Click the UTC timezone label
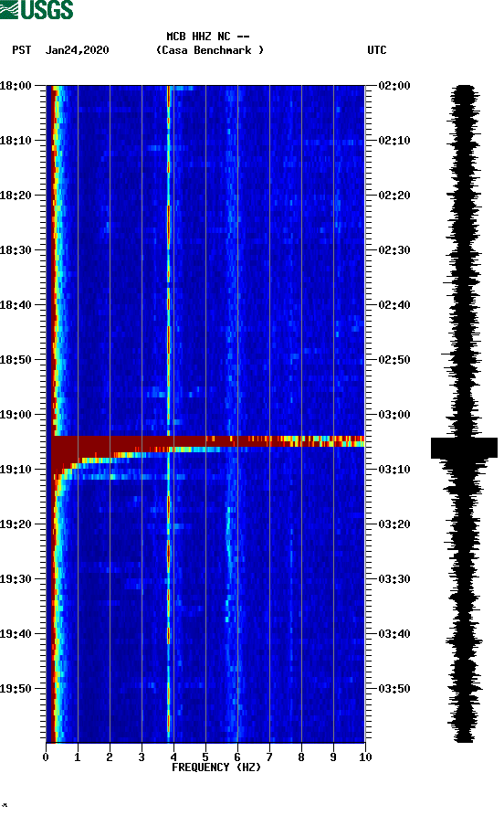Viewport: 504px width, 815px height. (377, 50)
